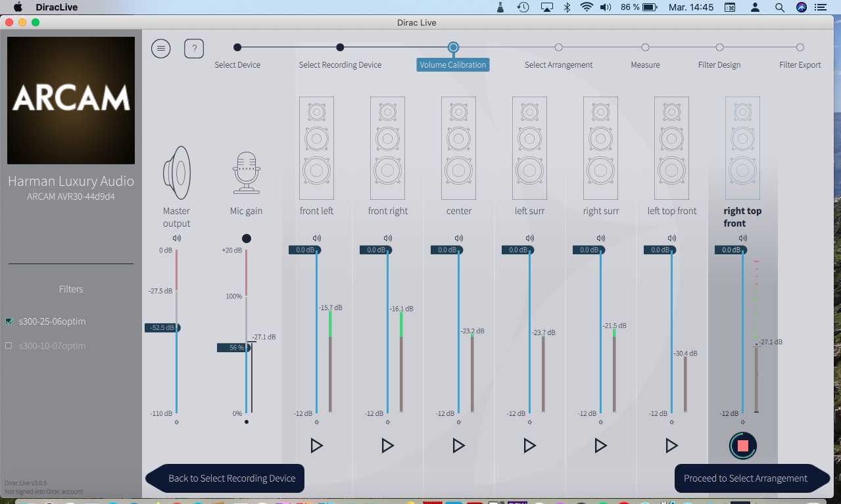Open Spotlight search icon

(780, 7)
